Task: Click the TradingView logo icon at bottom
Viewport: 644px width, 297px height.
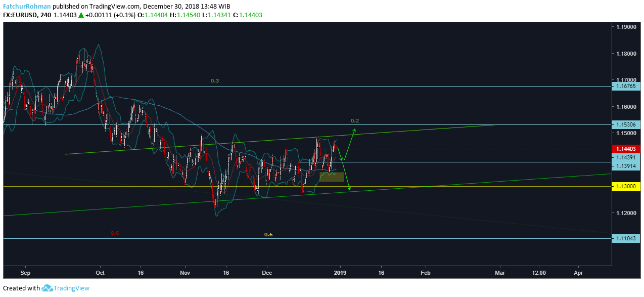Action: click(x=48, y=288)
